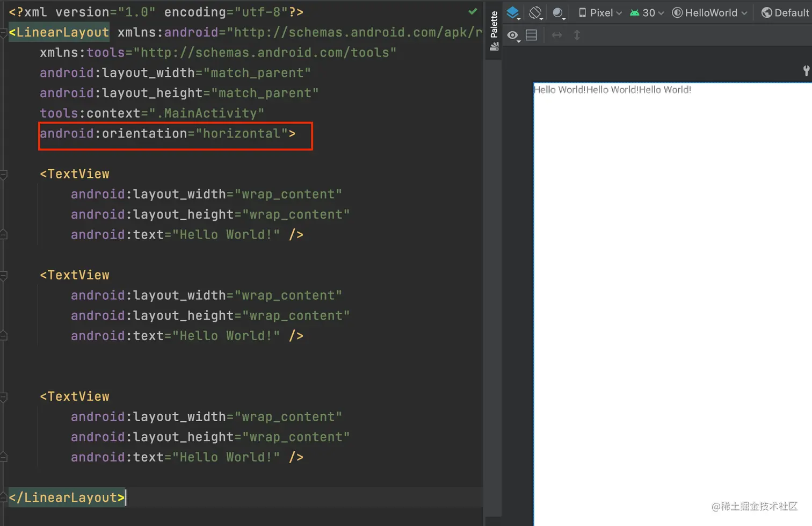812x526 pixels.
Task: Click the first TextView android:text line
Action: coord(187,235)
